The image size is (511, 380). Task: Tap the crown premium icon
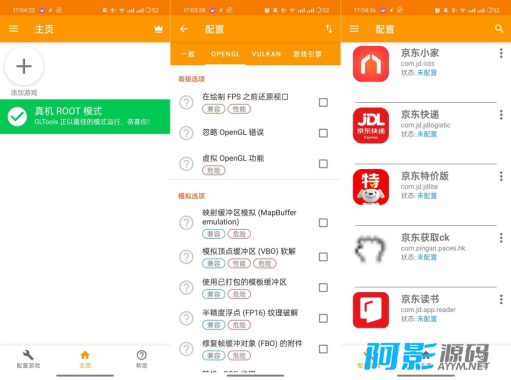(x=159, y=29)
